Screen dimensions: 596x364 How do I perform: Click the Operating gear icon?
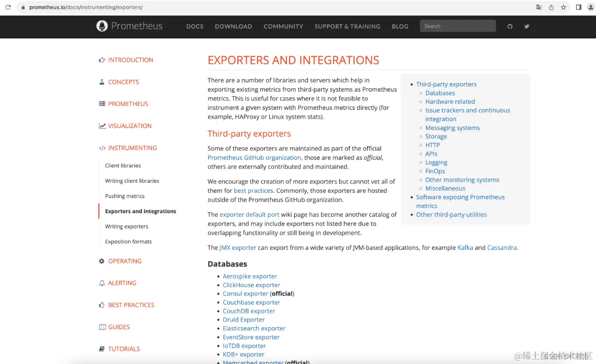tap(102, 261)
